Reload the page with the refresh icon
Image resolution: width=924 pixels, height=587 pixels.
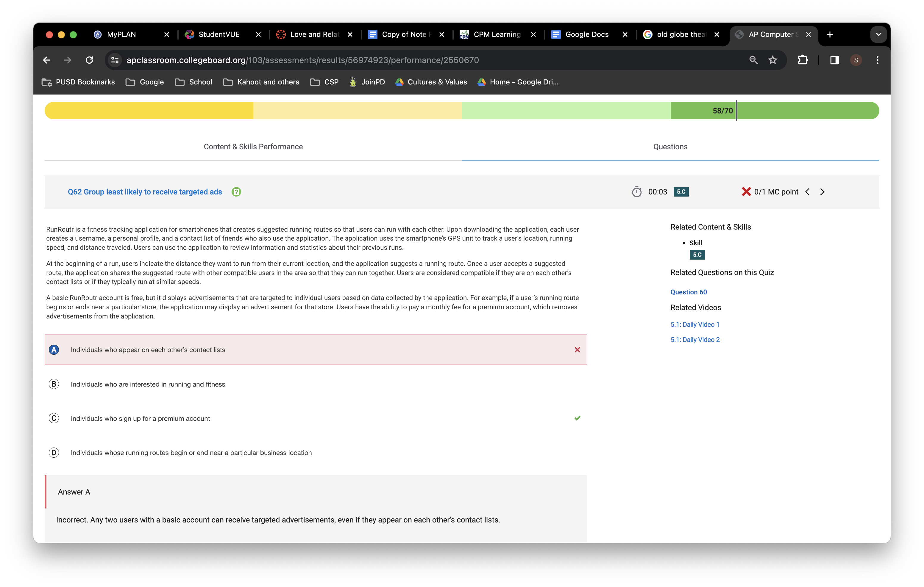click(x=89, y=60)
